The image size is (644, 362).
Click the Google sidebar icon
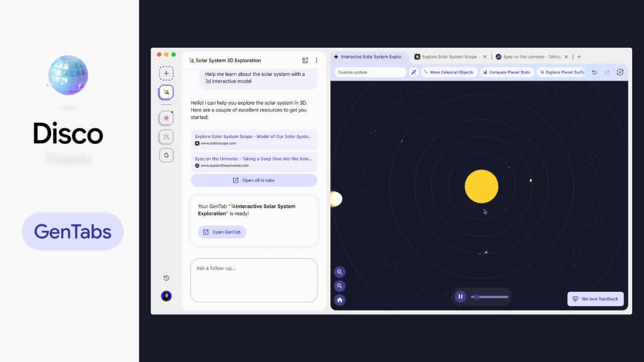point(166,155)
